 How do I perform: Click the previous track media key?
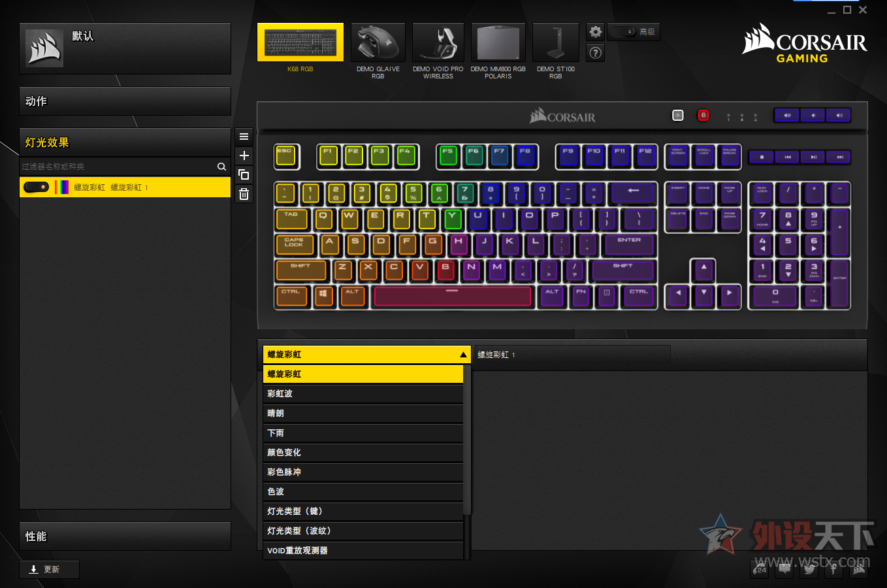[x=788, y=157]
